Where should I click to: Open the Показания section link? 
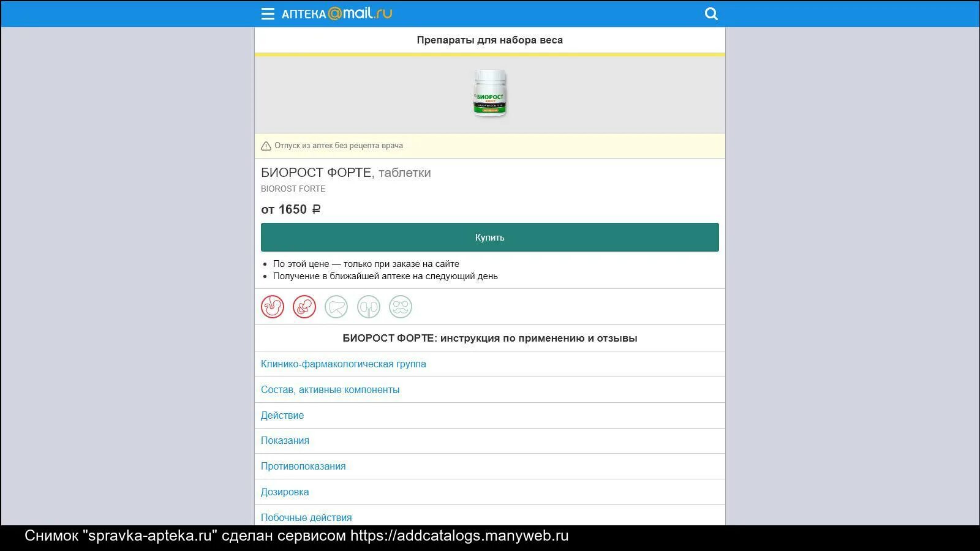[x=285, y=440]
